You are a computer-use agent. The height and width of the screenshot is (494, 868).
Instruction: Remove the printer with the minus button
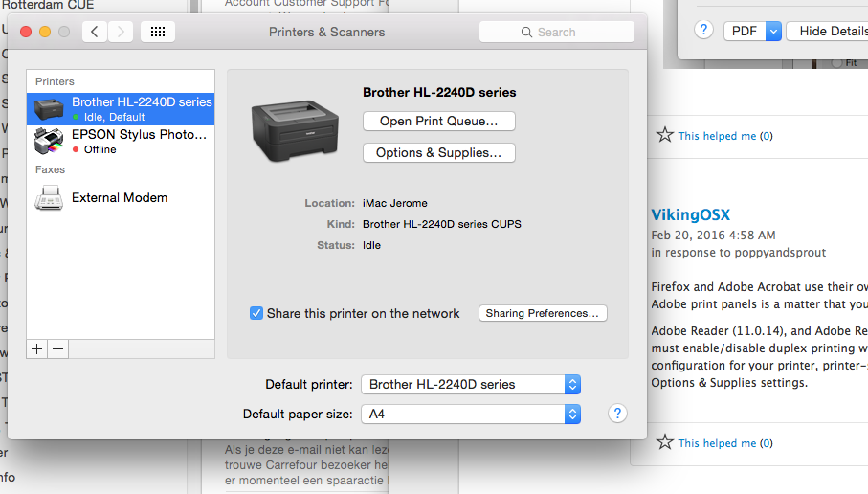pos(58,348)
